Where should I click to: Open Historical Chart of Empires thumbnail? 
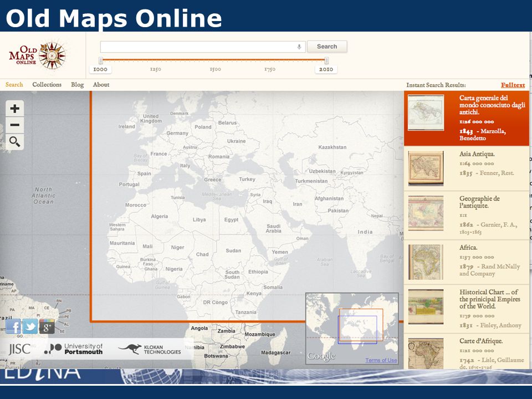coord(426,306)
